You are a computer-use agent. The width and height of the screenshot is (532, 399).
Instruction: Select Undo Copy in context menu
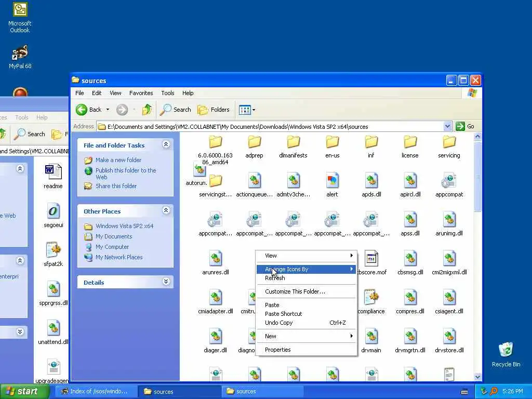point(305,323)
